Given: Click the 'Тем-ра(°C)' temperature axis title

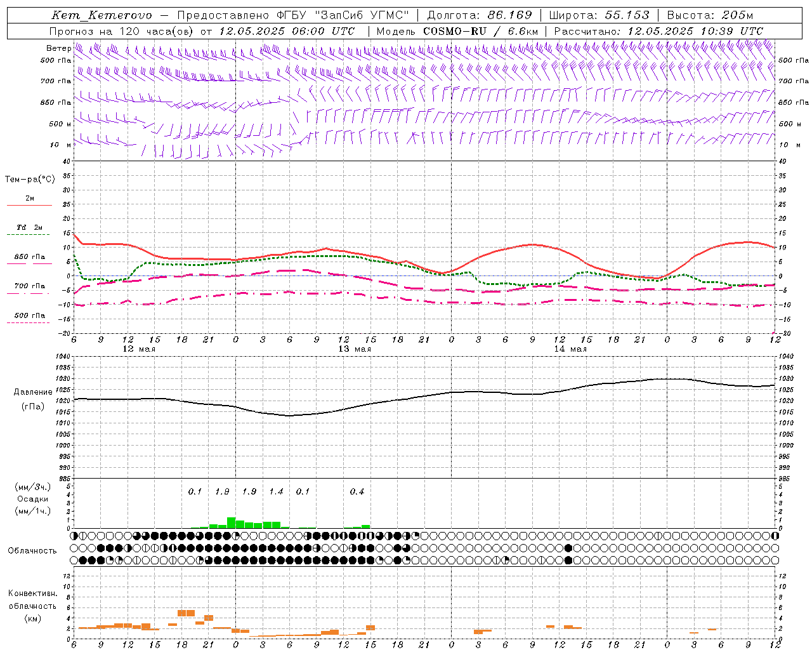Looking at the screenshot, I should tap(30, 180).
